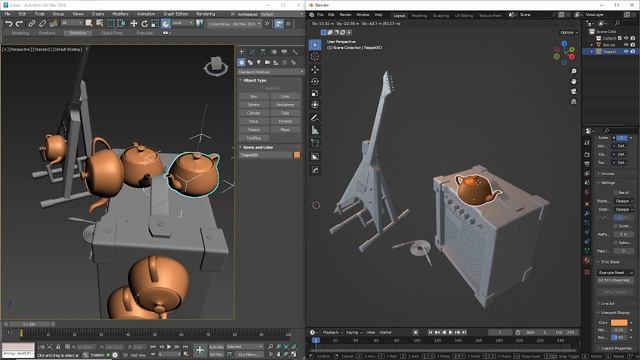
Task: Click the Blender navigation axis gizmo
Action: (564, 53)
